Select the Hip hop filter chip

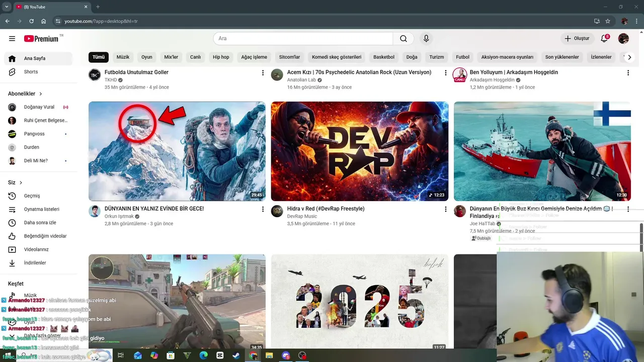click(221, 57)
